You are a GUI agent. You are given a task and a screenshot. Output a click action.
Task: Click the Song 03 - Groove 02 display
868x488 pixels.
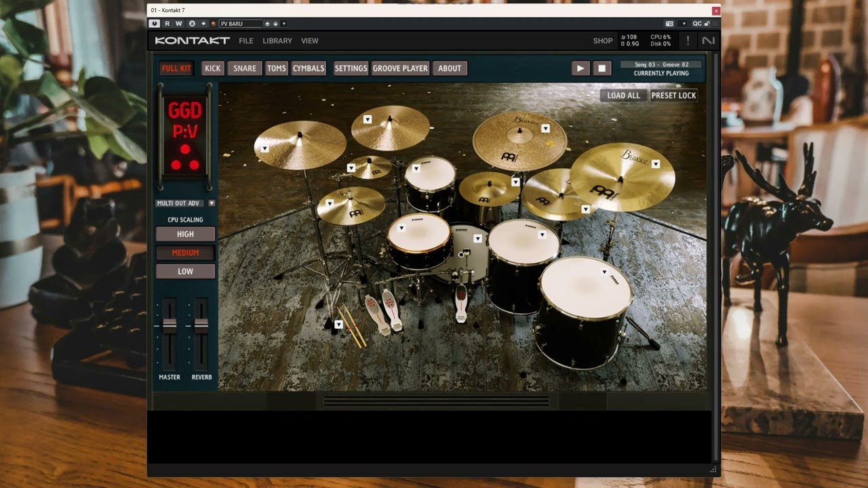tap(661, 64)
